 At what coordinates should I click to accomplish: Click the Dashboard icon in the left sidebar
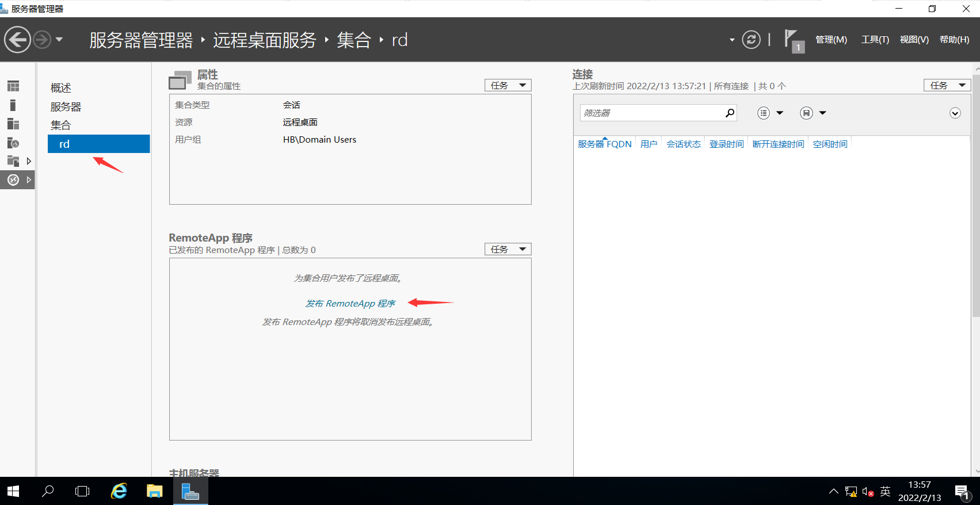click(x=13, y=86)
